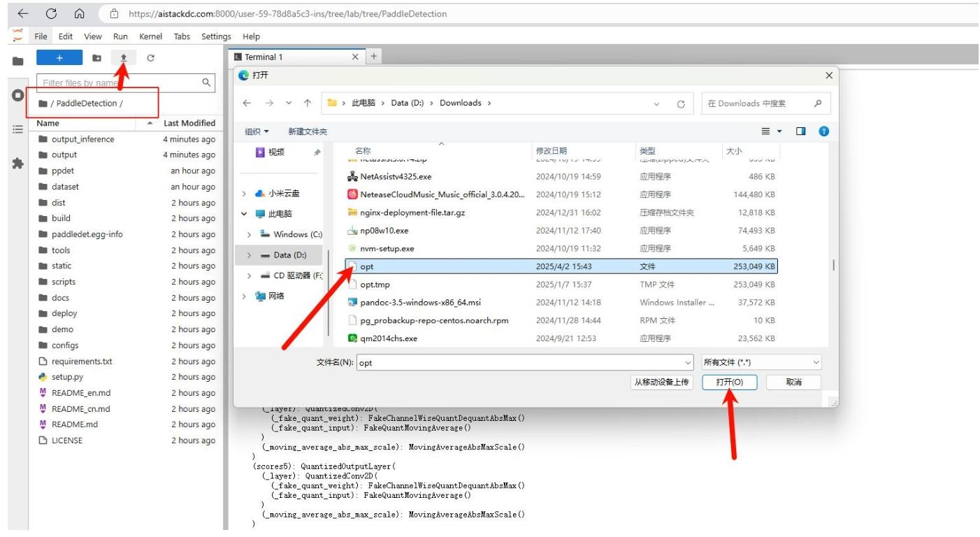Click the 取消 button
The height and width of the screenshot is (537, 980).
[x=793, y=382]
